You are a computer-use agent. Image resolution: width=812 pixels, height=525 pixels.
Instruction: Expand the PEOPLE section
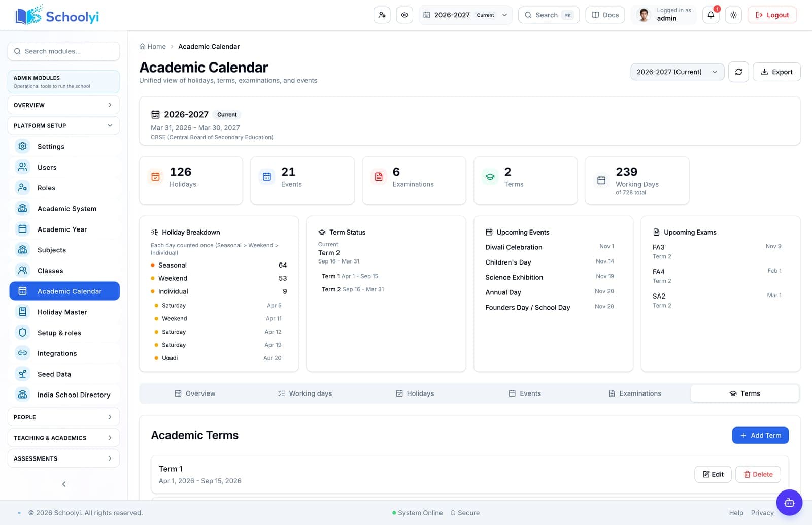coord(63,417)
